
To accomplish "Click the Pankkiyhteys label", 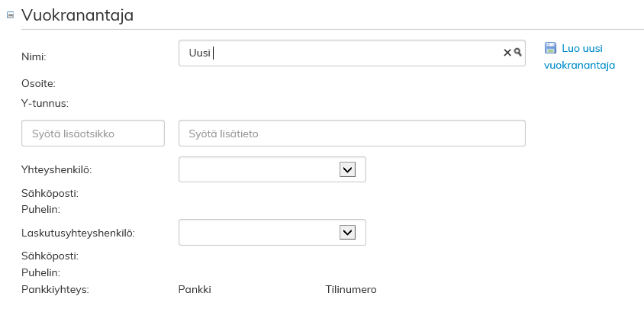I will pos(55,289).
